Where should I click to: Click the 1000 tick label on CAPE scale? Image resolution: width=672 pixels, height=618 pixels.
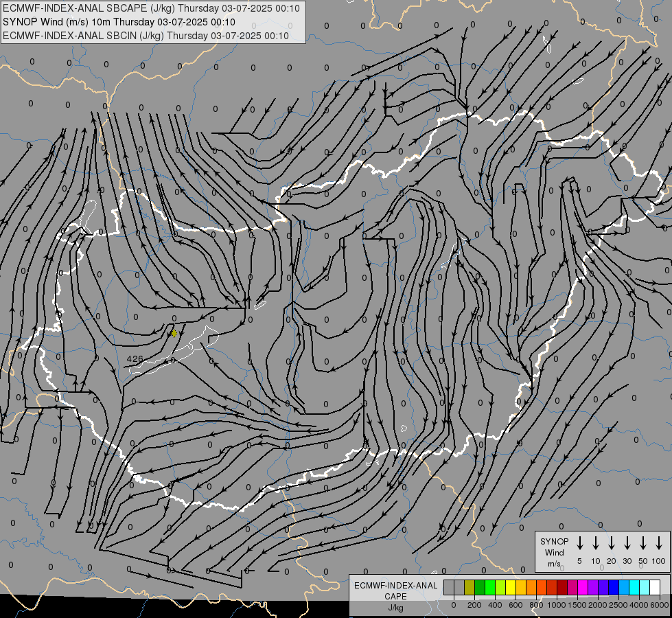557,605
